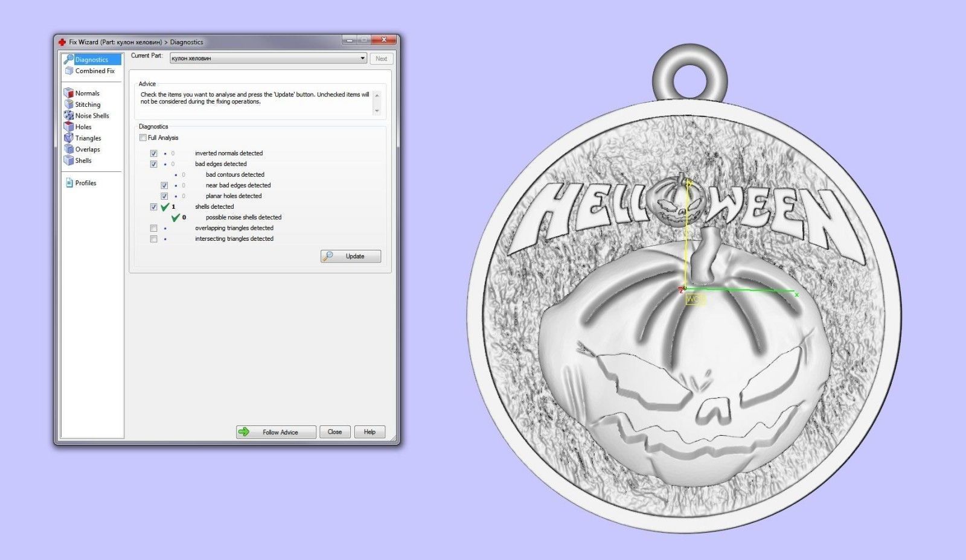Click the Close button at dialog bottom
This screenshot has height=560, width=966.
[x=334, y=432]
